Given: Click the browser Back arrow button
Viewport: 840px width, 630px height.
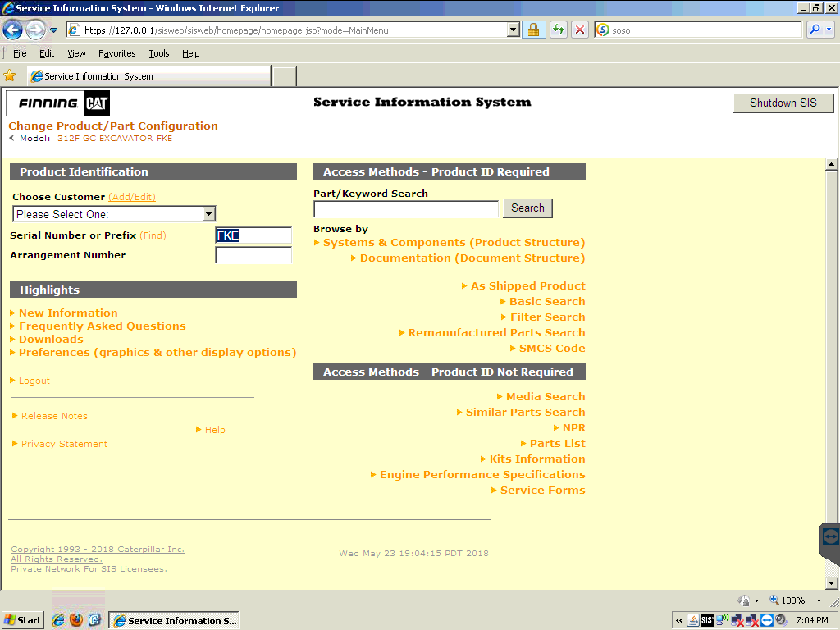Looking at the screenshot, I should click(x=13, y=30).
